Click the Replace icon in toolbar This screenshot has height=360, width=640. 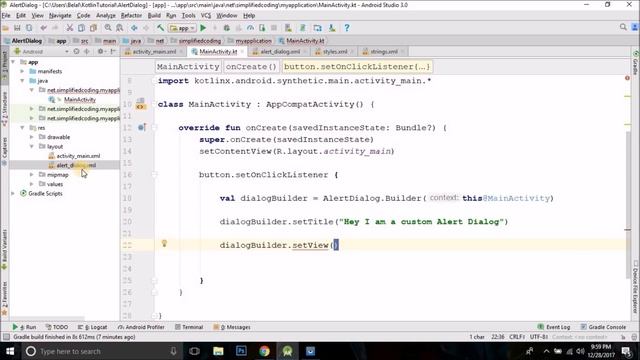point(120,28)
